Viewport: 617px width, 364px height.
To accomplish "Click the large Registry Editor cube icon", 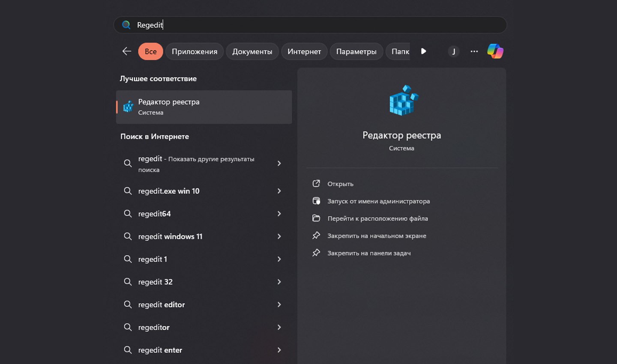I will click(403, 101).
